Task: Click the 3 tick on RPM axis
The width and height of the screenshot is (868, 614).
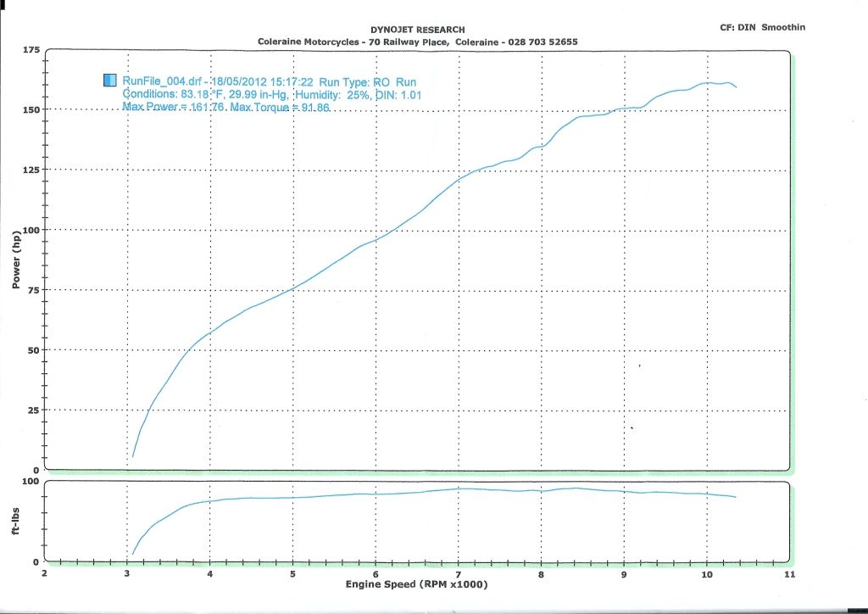Action: (127, 574)
